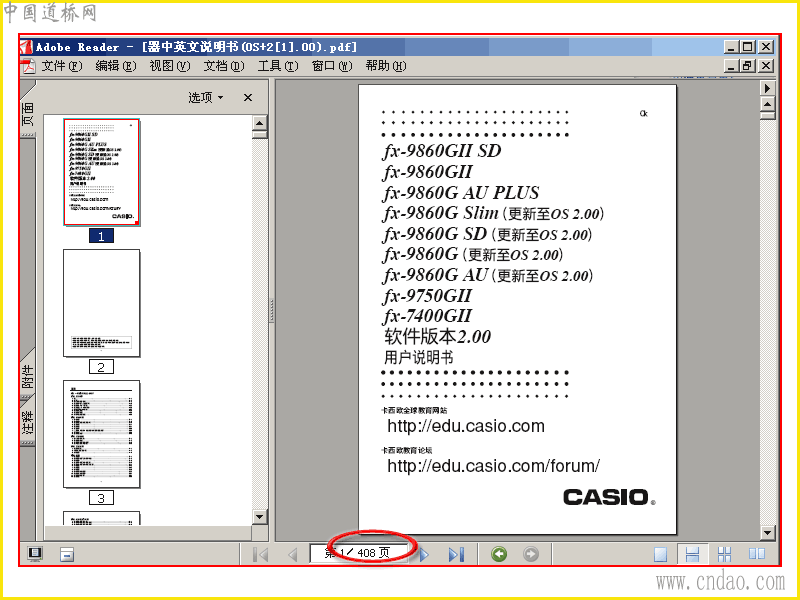Select single page layout icon
The height and width of the screenshot is (600, 800).
[660, 554]
